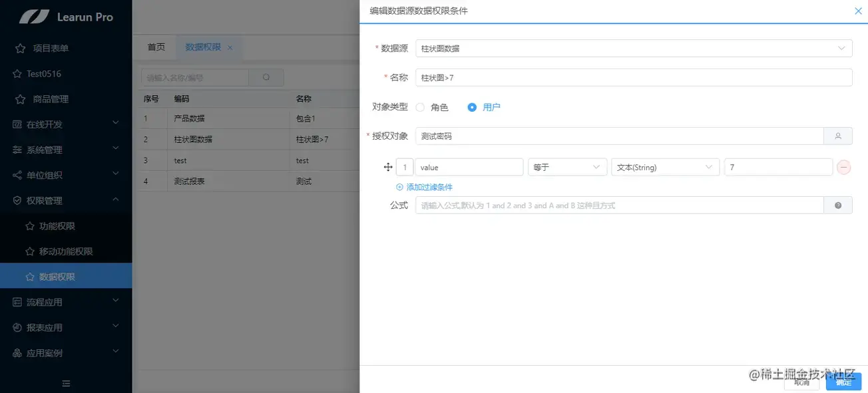Open the 数据源 dropdown
The image size is (868, 393).
coord(840,48)
